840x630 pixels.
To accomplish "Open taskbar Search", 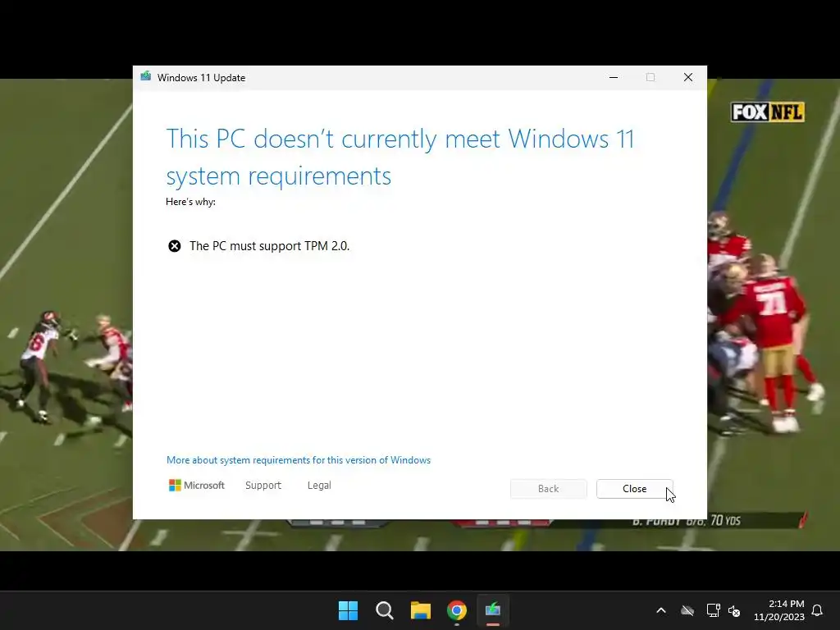I will pyautogui.click(x=384, y=610).
